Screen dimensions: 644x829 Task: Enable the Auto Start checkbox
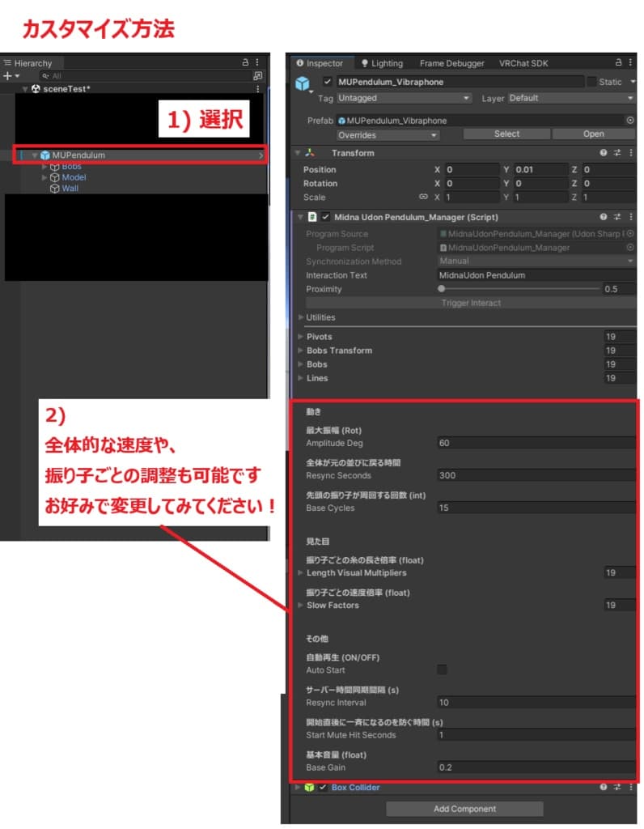[443, 670]
